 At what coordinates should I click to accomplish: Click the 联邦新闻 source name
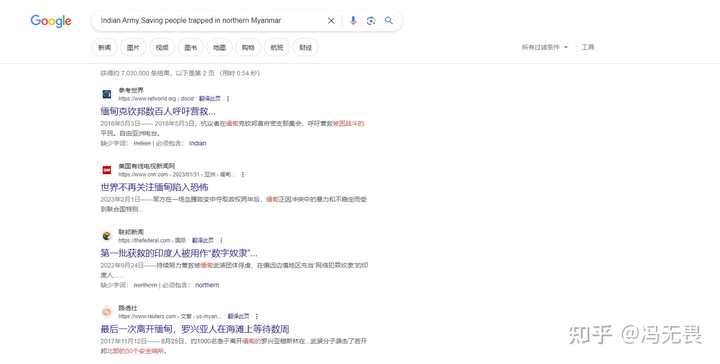point(131,232)
